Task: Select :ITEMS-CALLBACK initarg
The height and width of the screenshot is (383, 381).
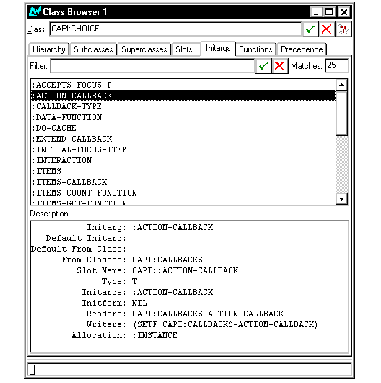Action: pos(184,182)
